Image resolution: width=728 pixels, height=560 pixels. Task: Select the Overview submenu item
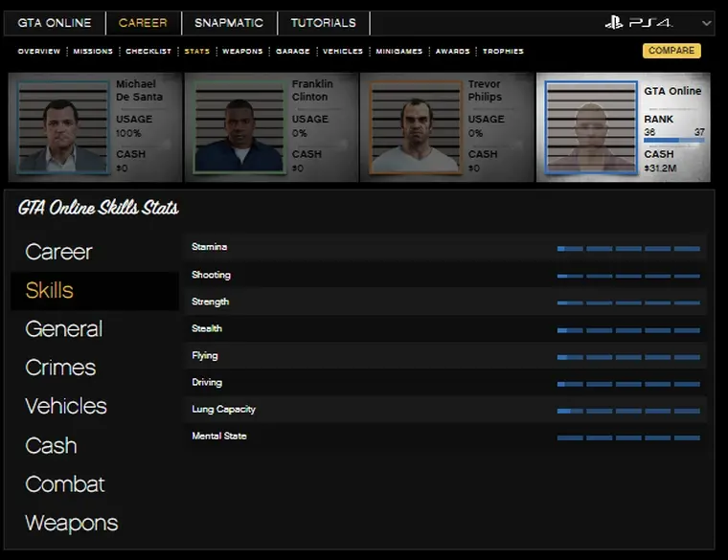(x=38, y=52)
